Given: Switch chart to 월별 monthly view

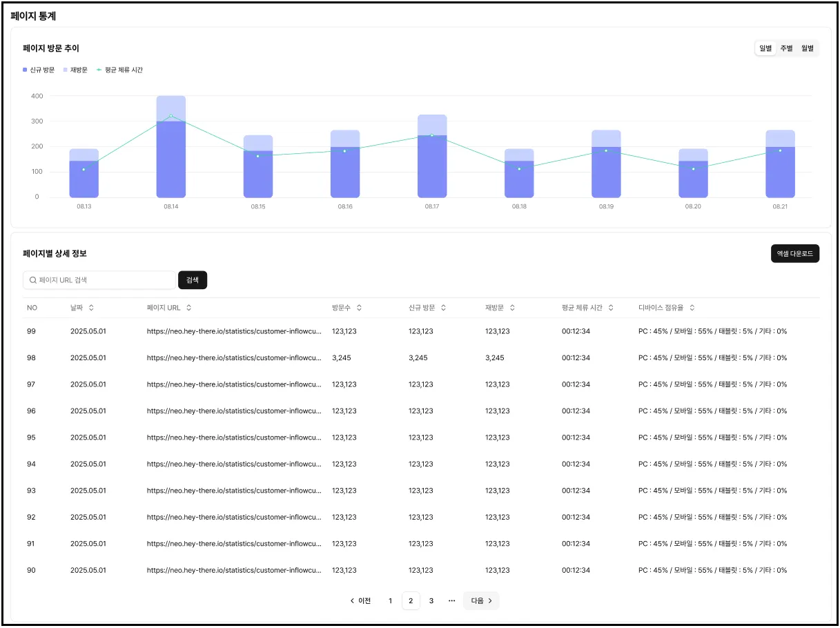Looking at the screenshot, I should coord(807,48).
